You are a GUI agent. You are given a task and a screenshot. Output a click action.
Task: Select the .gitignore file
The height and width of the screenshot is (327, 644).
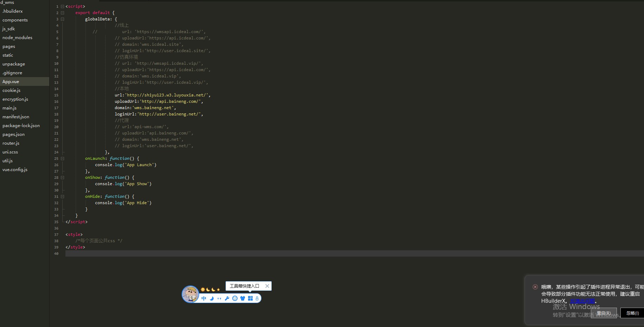pos(12,73)
